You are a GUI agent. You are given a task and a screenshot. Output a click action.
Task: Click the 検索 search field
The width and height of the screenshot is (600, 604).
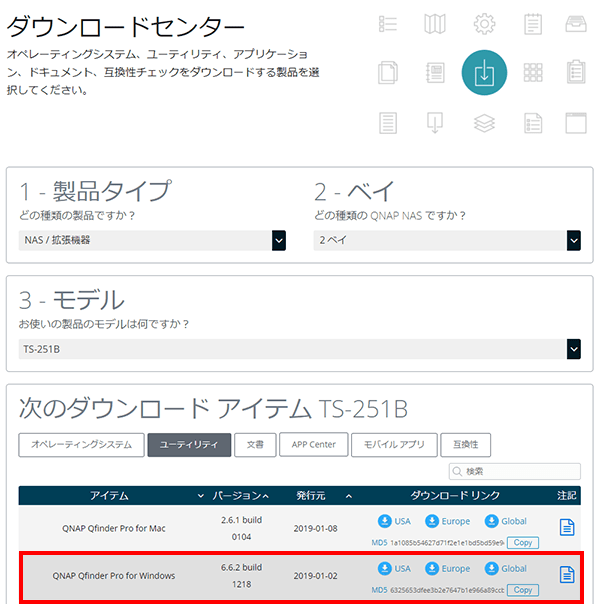pyautogui.click(x=515, y=471)
